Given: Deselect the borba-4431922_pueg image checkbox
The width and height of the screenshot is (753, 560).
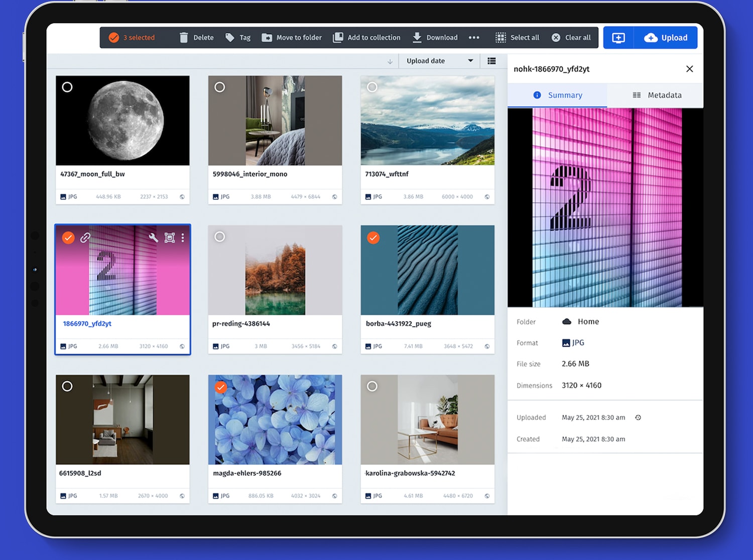Looking at the screenshot, I should pos(373,238).
